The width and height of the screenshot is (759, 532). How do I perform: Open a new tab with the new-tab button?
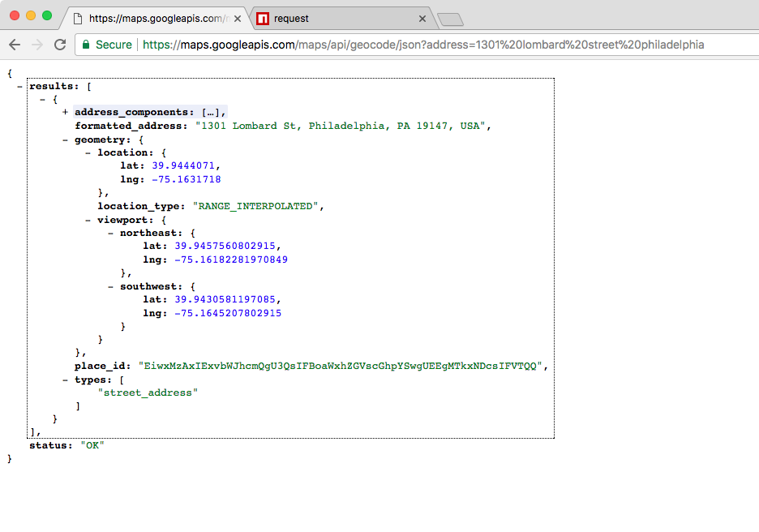click(449, 19)
